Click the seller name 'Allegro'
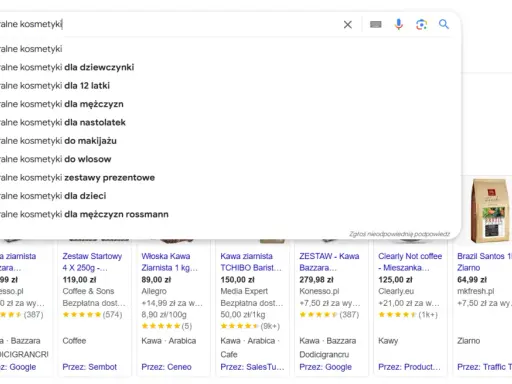Image resolution: width=512 pixels, height=384 pixels. pyautogui.click(x=154, y=291)
